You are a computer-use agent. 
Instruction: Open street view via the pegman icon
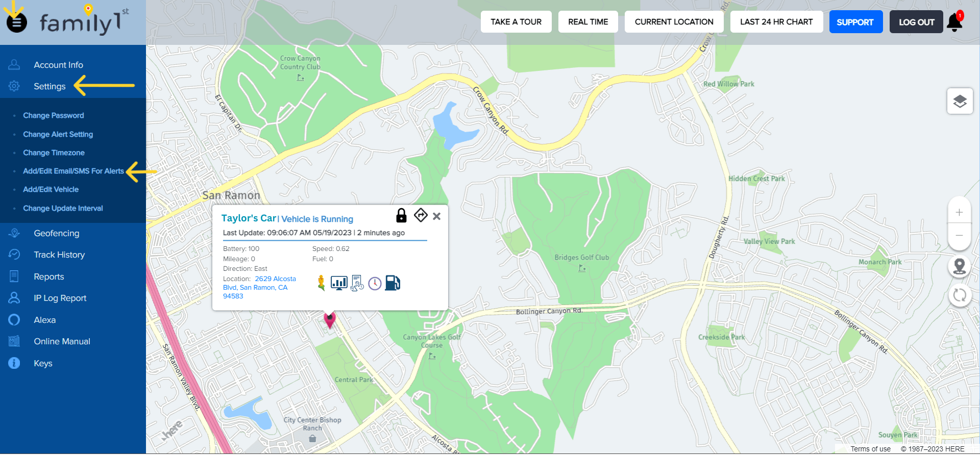(x=321, y=283)
